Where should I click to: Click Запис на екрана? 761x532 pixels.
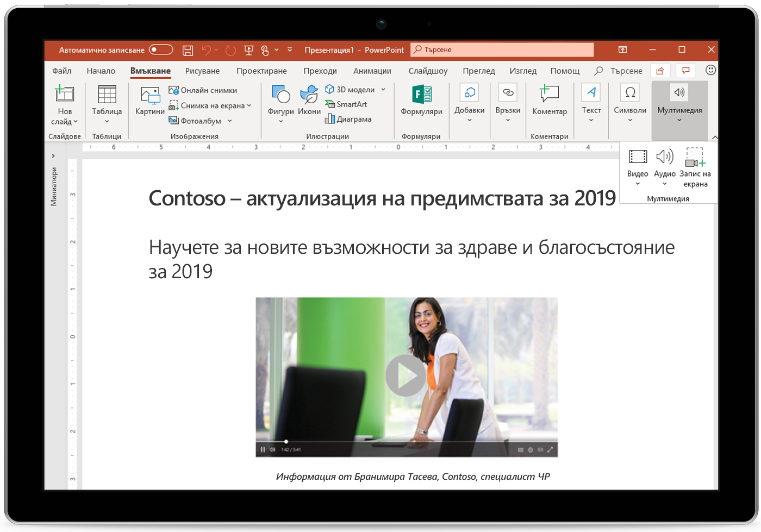tap(695, 168)
